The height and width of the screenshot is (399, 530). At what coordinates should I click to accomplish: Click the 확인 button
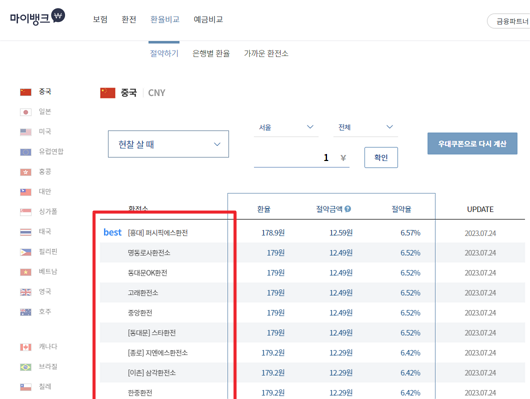click(381, 157)
